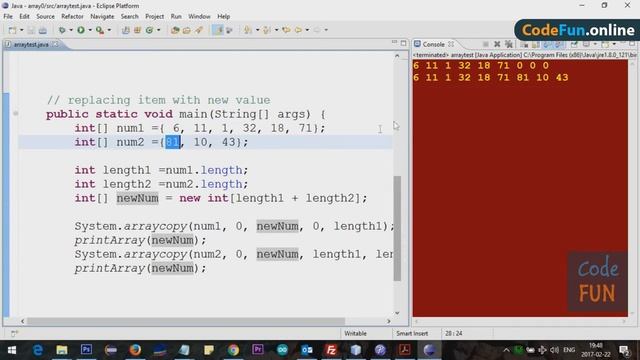Open the Windows Start menu
Viewport: 640px width, 360px height.
tap(12, 350)
